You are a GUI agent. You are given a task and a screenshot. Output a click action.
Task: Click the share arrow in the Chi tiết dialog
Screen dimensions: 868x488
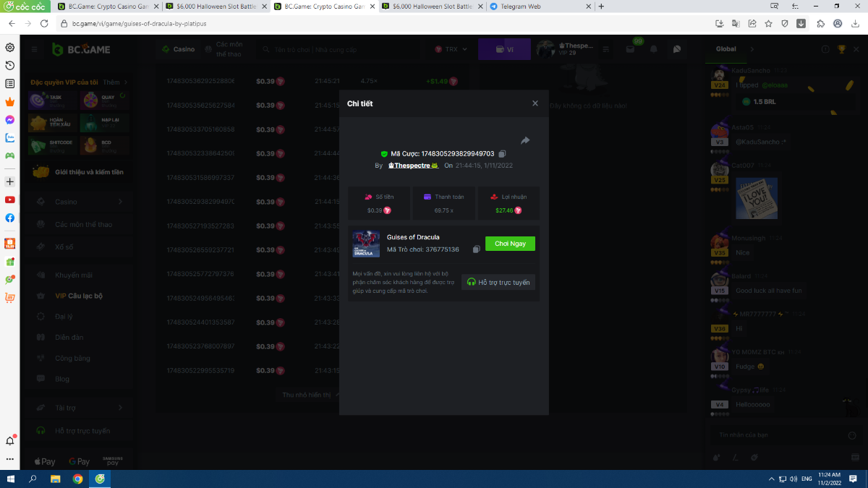pos(525,140)
